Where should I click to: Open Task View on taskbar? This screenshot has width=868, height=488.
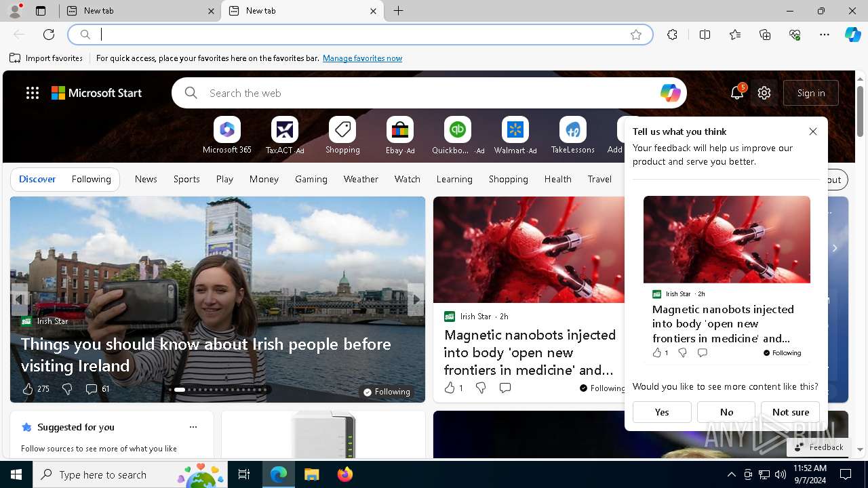pos(244,474)
